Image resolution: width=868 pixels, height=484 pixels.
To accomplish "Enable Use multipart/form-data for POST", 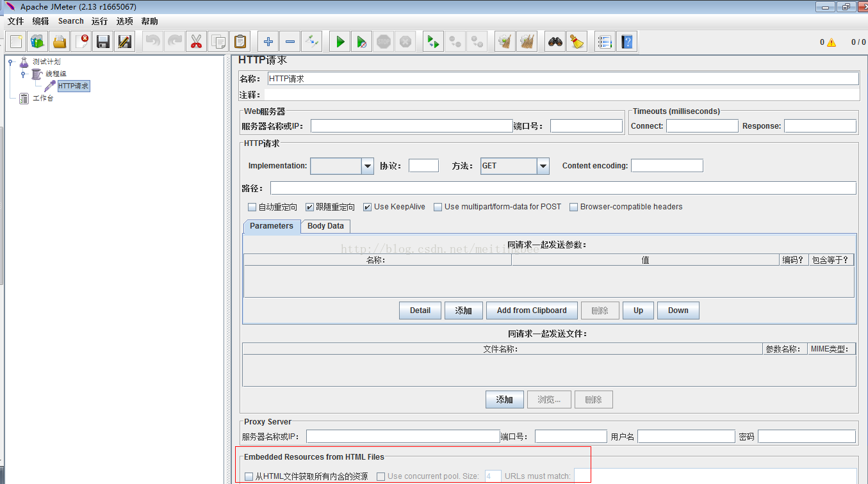I will click(438, 207).
